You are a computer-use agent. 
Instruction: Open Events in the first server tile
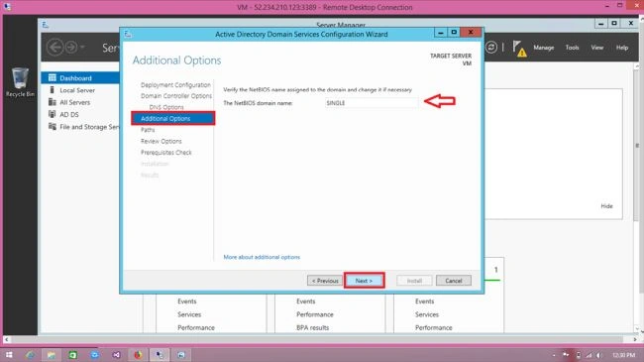[x=187, y=302]
